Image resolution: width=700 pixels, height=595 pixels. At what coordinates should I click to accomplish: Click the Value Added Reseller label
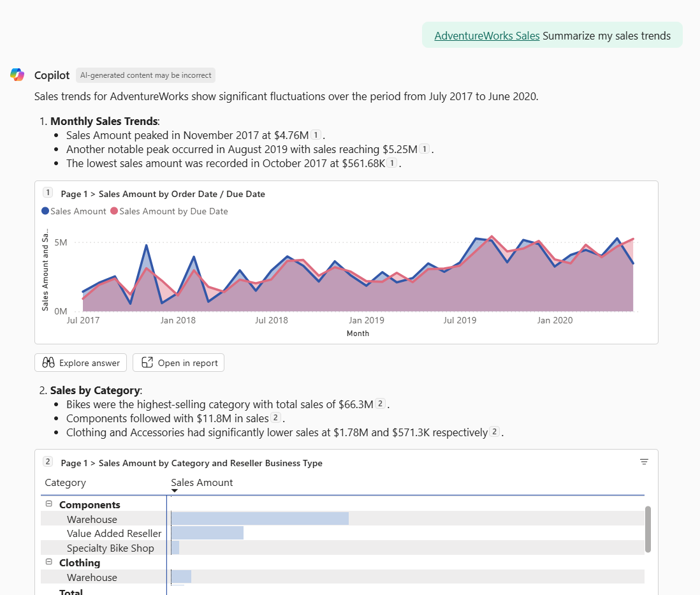pos(114,533)
